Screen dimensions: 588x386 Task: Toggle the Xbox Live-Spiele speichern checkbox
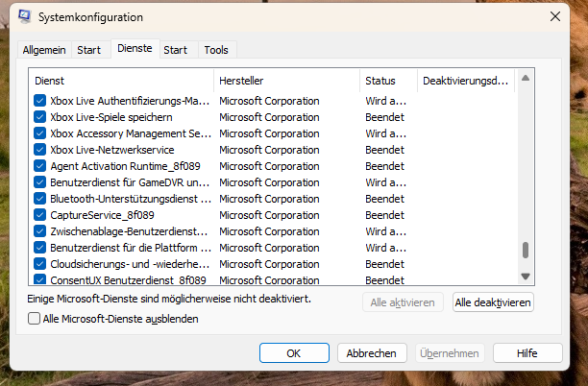(39, 117)
